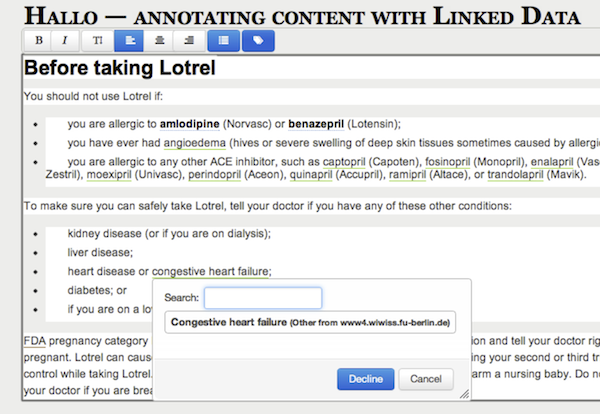Screen dimensions: 600x414
Task: Align text to the right
Action: tap(186, 41)
